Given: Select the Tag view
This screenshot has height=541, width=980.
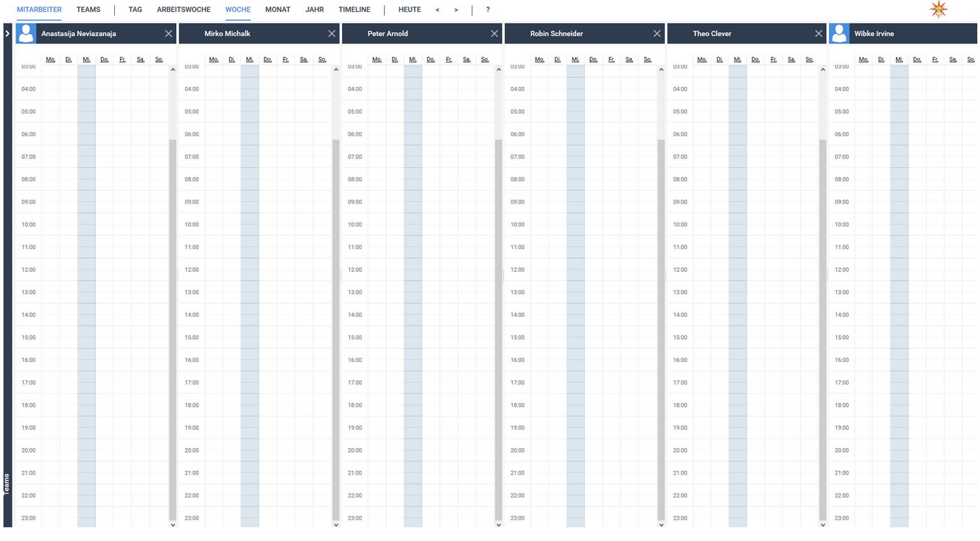Looking at the screenshot, I should point(136,10).
